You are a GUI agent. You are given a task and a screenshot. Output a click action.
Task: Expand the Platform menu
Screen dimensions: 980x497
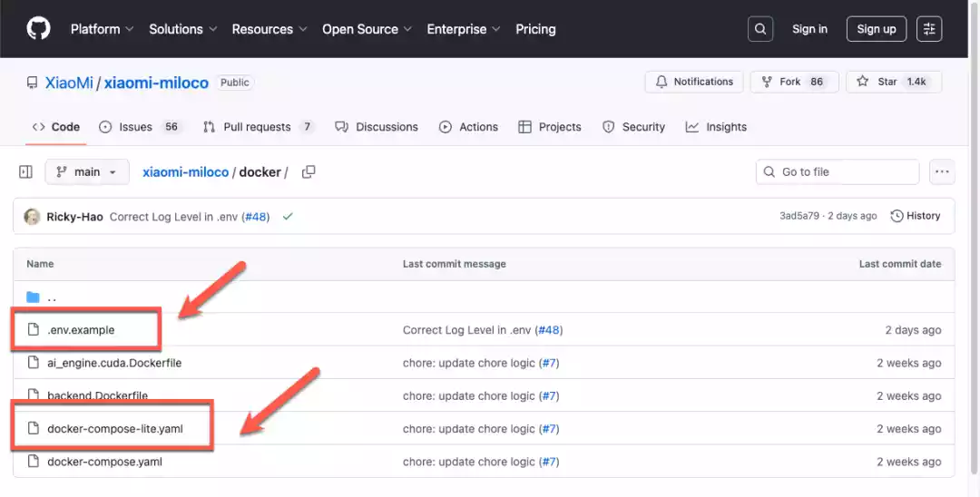point(102,29)
